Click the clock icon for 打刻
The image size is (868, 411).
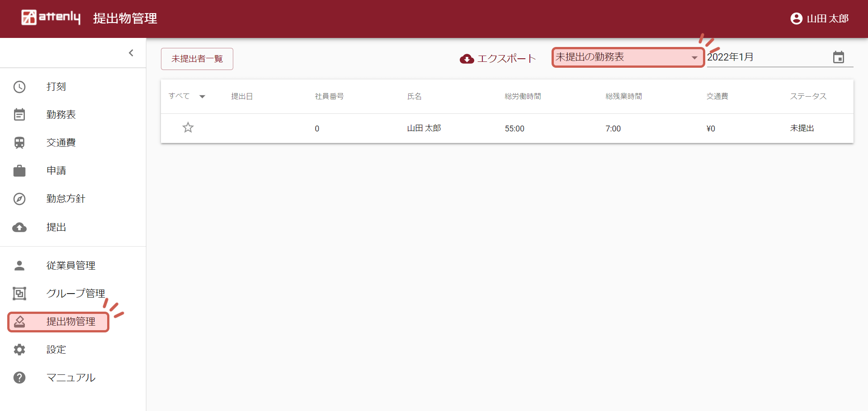(x=19, y=87)
